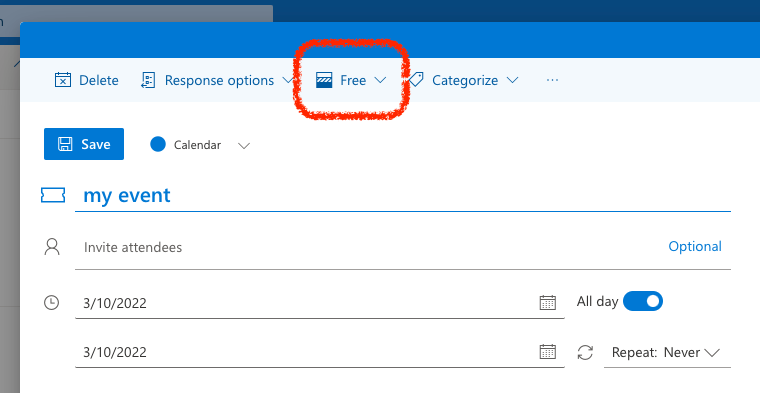Expand the Calendar selector chevron
This screenshot has width=760, height=393.
tap(244, 145)
